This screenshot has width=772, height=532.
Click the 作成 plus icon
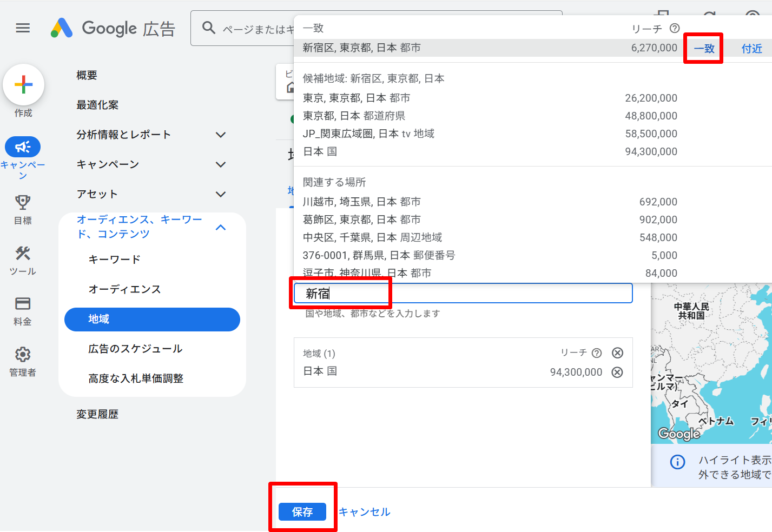click(x=23, y=84)
